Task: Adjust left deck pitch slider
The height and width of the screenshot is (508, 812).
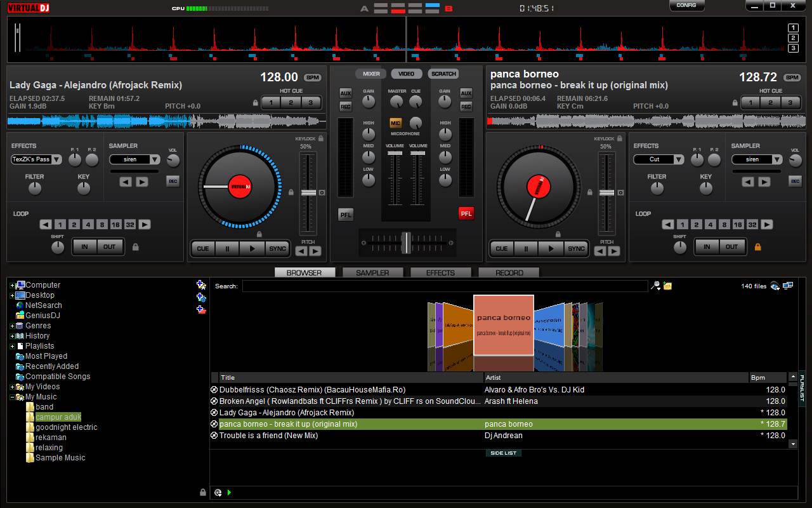Action: (x=308, y=192)
